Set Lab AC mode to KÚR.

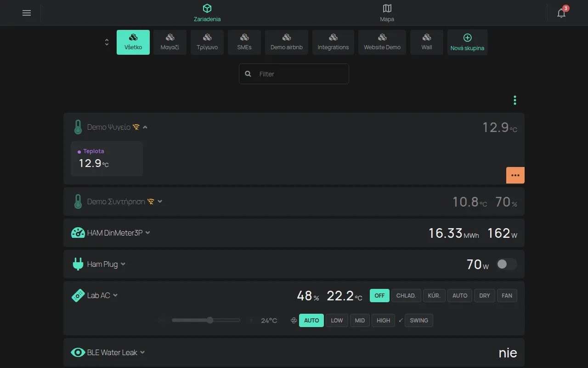[x=434, y=295]
